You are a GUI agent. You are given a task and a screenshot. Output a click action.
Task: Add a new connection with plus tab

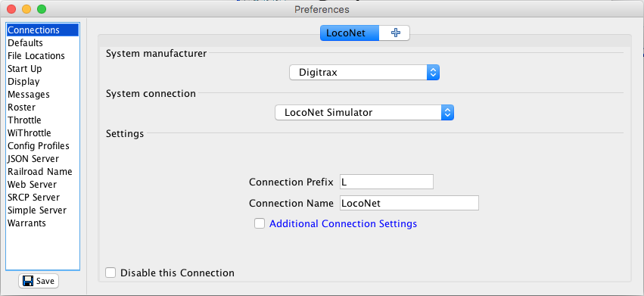tap(395, 33)
